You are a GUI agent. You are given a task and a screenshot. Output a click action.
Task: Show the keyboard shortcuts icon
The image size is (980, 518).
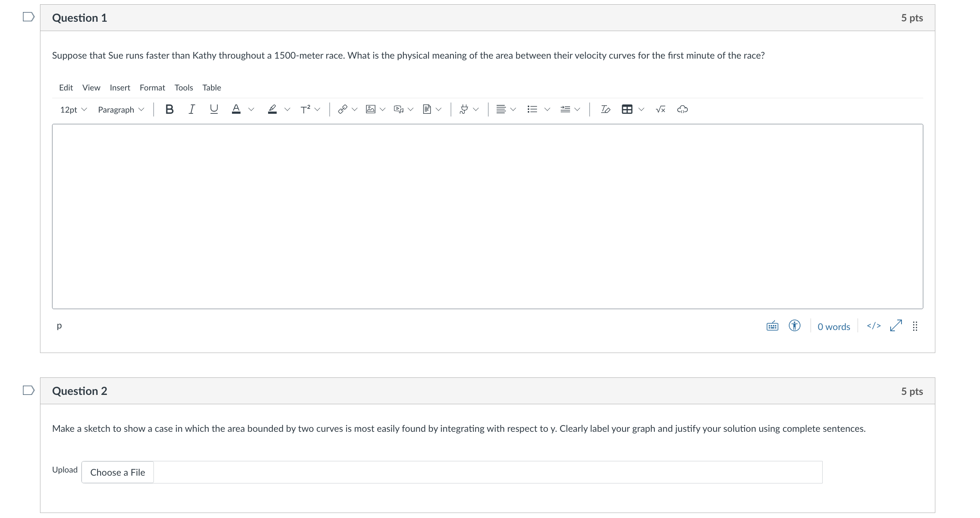772,326
